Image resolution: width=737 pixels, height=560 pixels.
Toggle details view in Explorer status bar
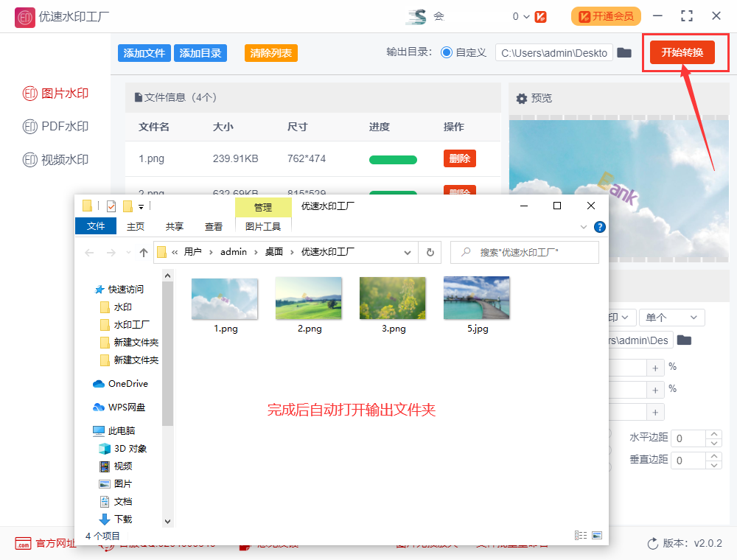[x=581, y=535]
